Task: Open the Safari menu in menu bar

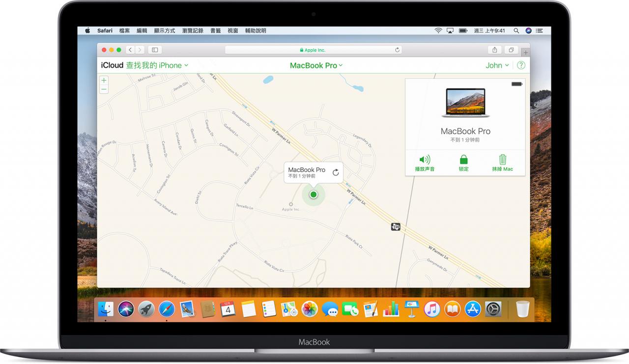Action: click(105, 30)
